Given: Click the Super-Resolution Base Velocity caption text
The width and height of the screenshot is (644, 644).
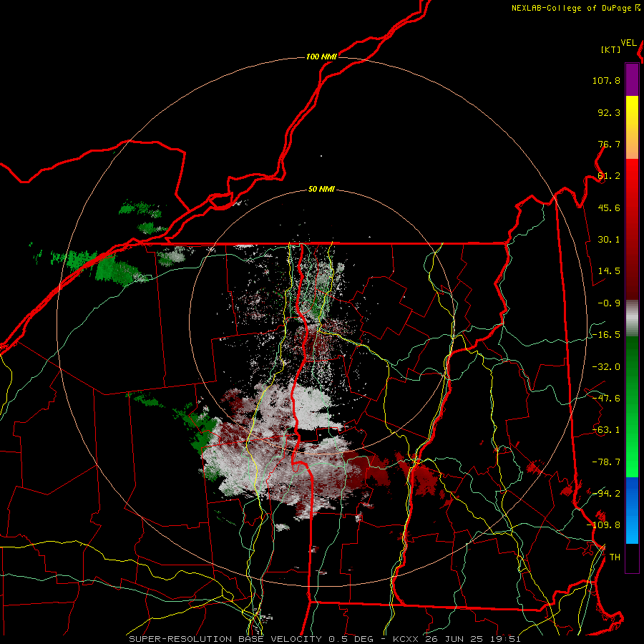Looking at the screenshot, I should click(x=325, y=639).
